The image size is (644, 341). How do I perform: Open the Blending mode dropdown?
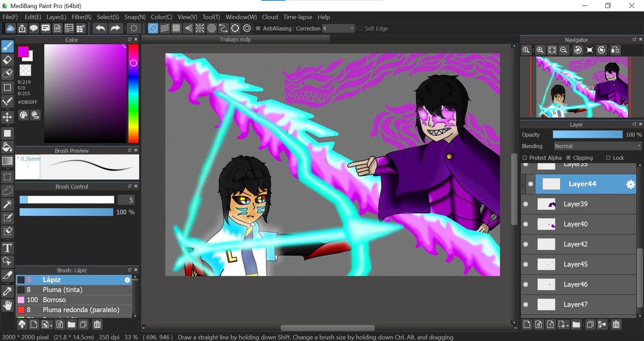pyautogui.click(x=597, y=146)
